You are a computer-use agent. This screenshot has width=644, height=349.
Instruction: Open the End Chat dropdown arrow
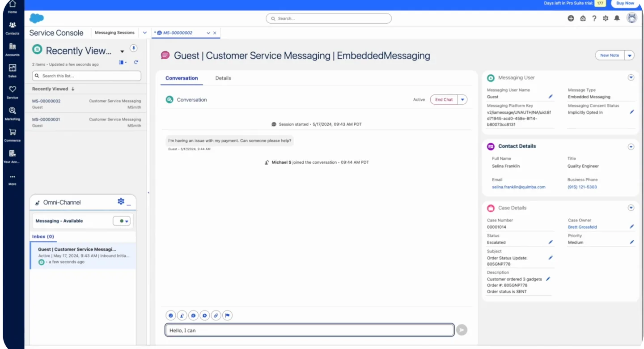tap(462, 100)
